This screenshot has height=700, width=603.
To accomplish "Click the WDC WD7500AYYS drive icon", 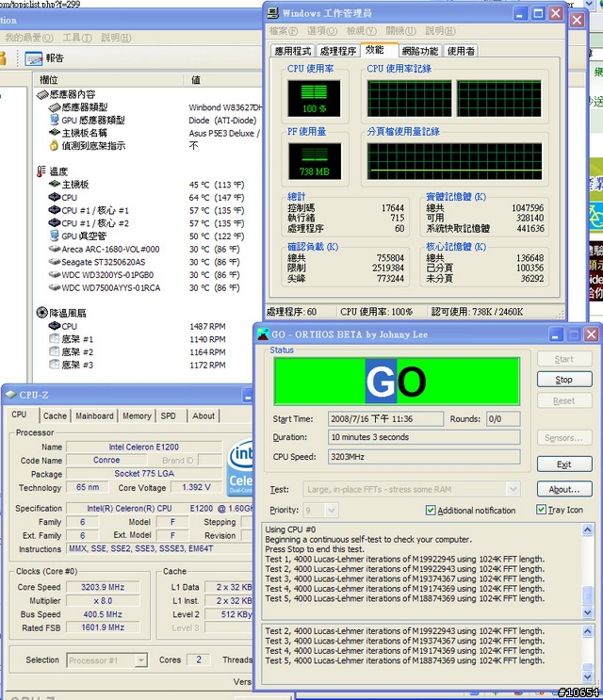I will coord(55,287).
